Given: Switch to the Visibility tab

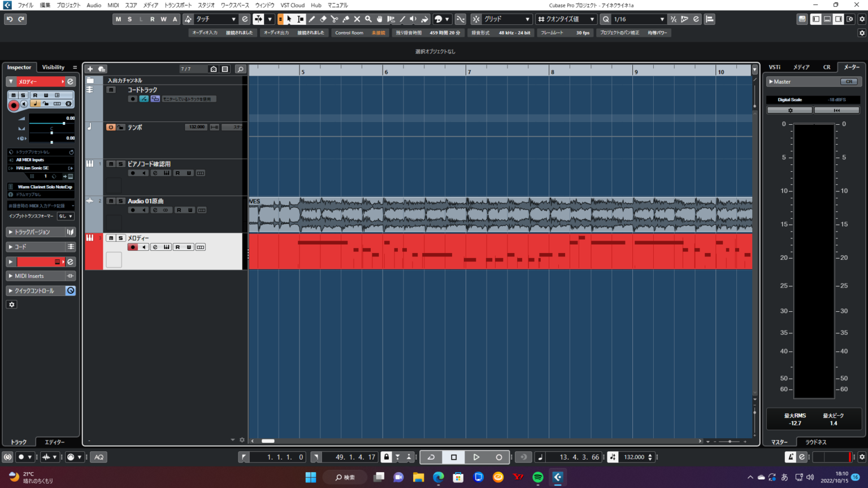Looking at the screenshot, I should pos(53,67).
